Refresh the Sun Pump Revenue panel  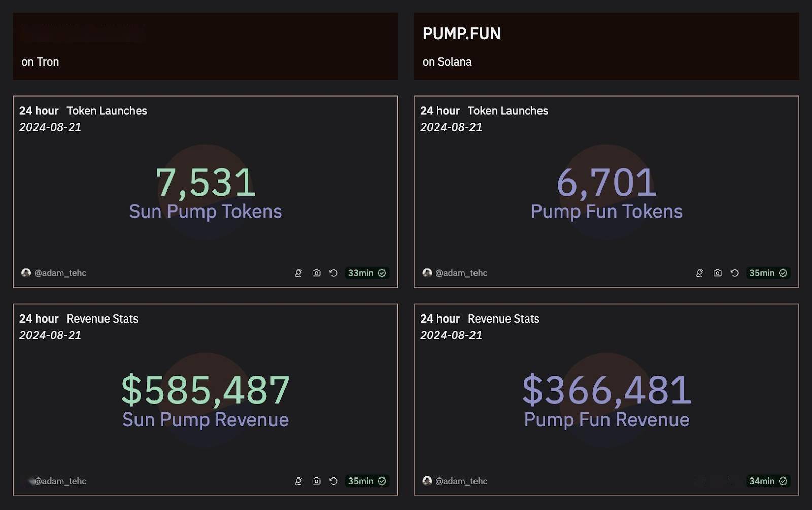point(333,481)
